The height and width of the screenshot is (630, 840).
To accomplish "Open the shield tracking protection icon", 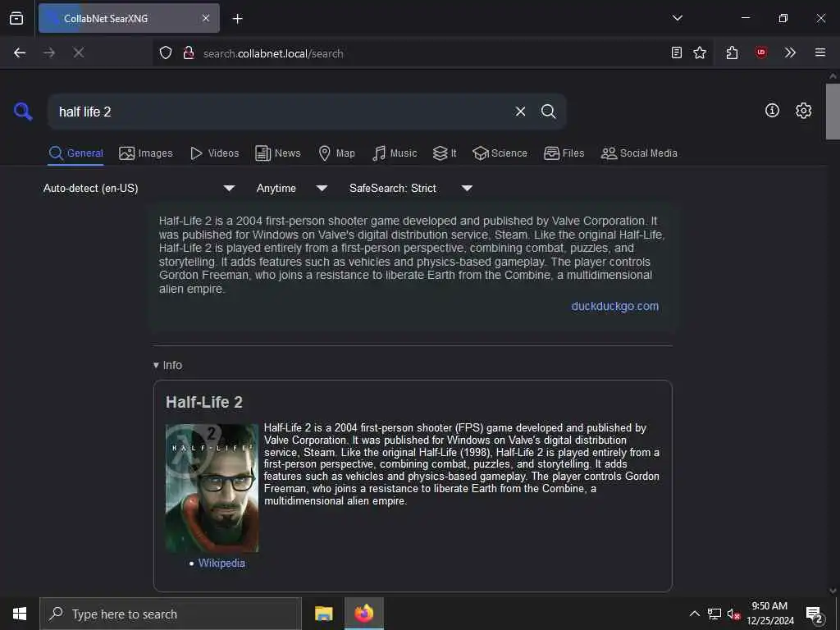I will tap(166, 53).
